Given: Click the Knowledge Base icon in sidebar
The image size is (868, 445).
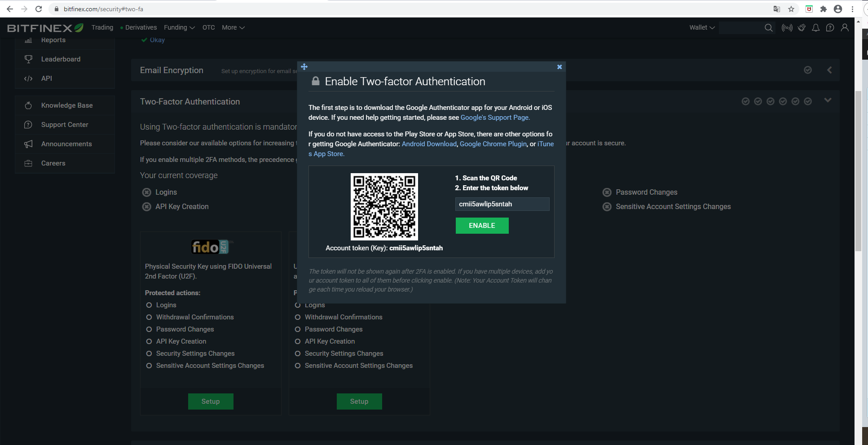Looking at the screenshot, I should pyautogui.click(x=28, y=105).
